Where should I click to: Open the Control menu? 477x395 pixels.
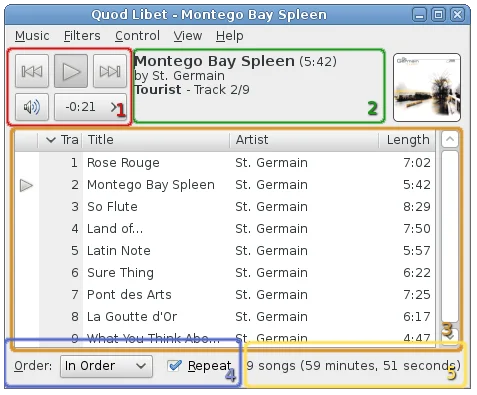pos(137,36)
